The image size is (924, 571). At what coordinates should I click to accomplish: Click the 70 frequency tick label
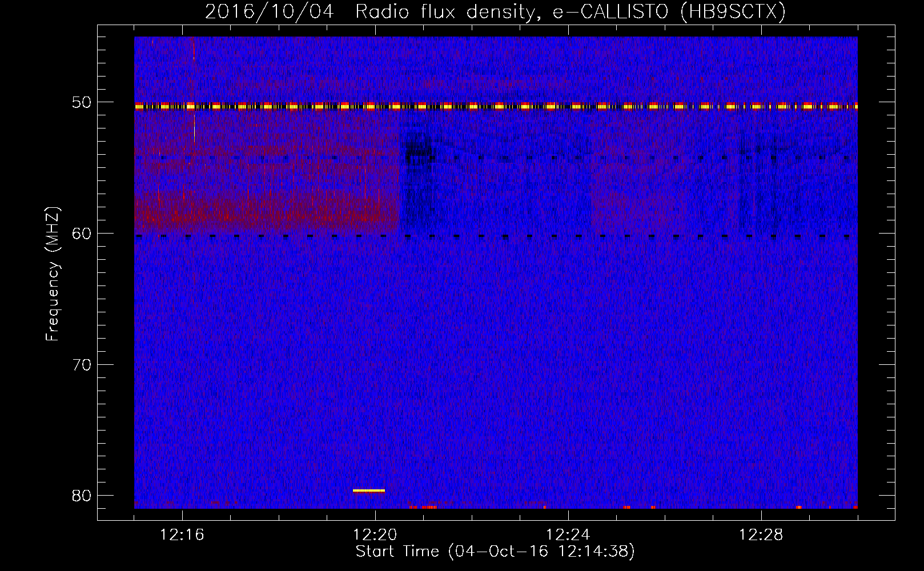pyautogui.click(x=82, y=364)
